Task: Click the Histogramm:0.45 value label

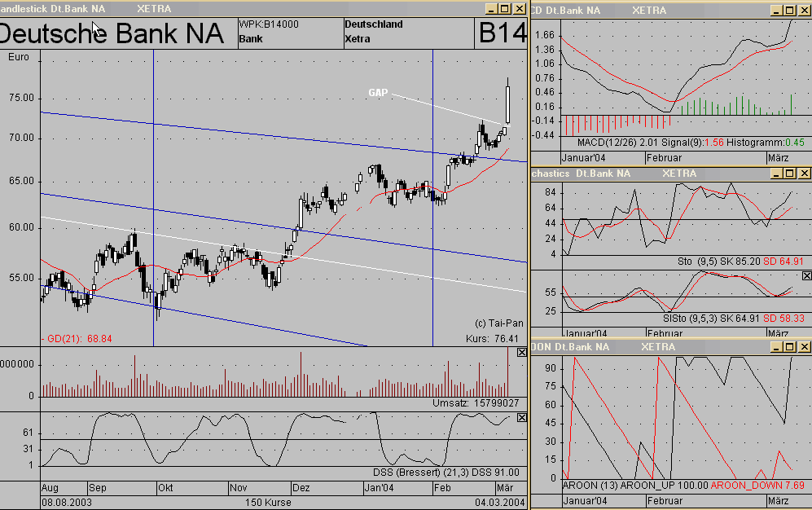Action: pos(766,143)
